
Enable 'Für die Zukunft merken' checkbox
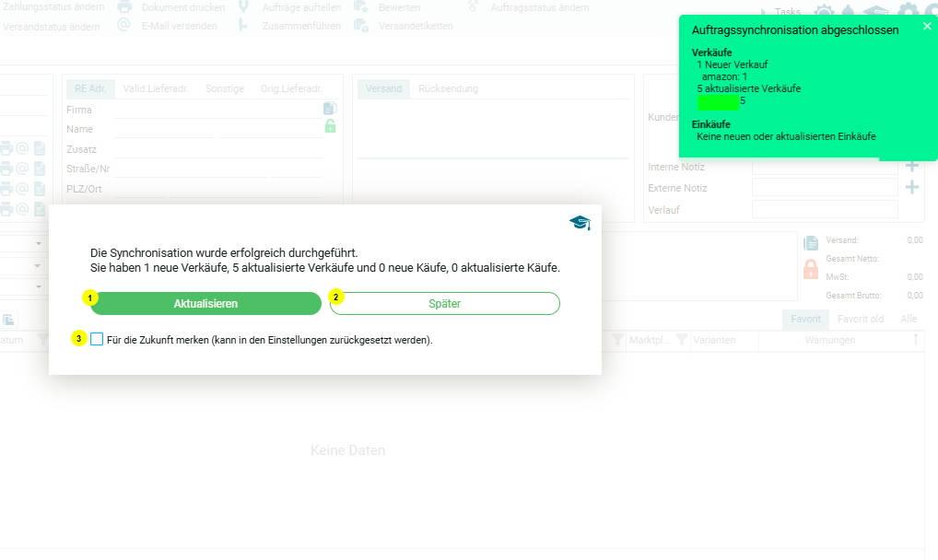point(98,340)
